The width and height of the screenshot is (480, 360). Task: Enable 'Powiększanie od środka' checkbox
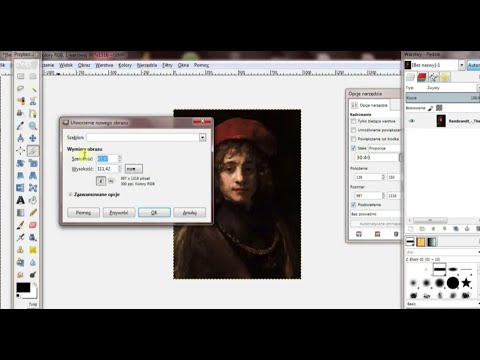click(x=353, y=139)
